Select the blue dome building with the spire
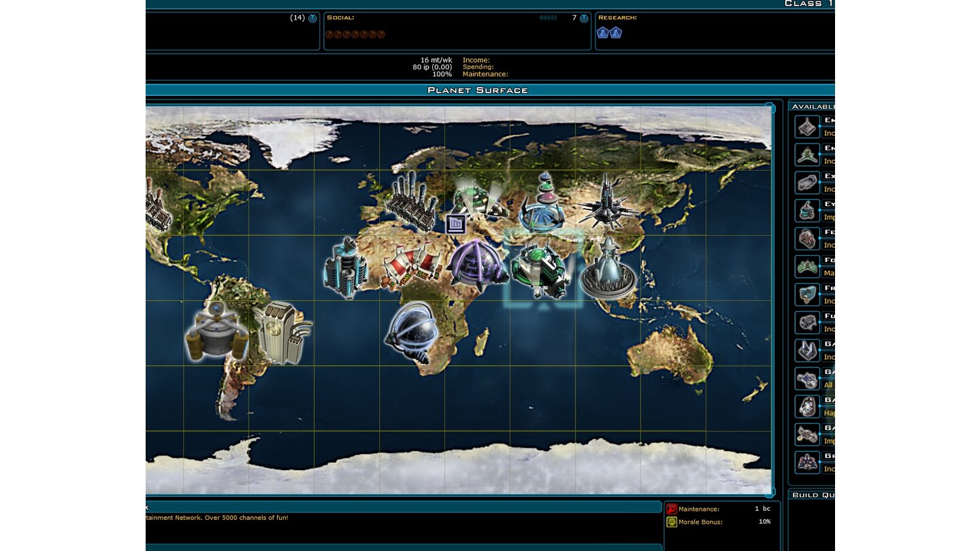The image size is (980, 551). [542, 203]
